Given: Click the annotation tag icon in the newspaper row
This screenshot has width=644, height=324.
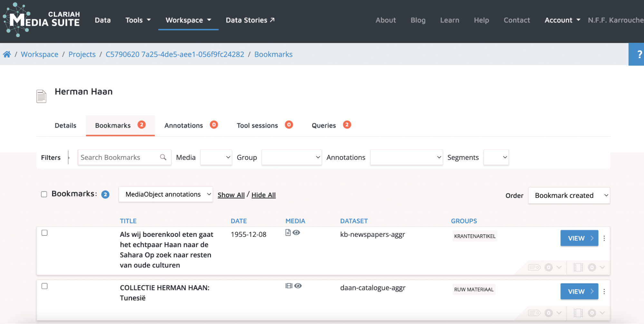Looking at the screenshot, I should [x=534, y=267].
